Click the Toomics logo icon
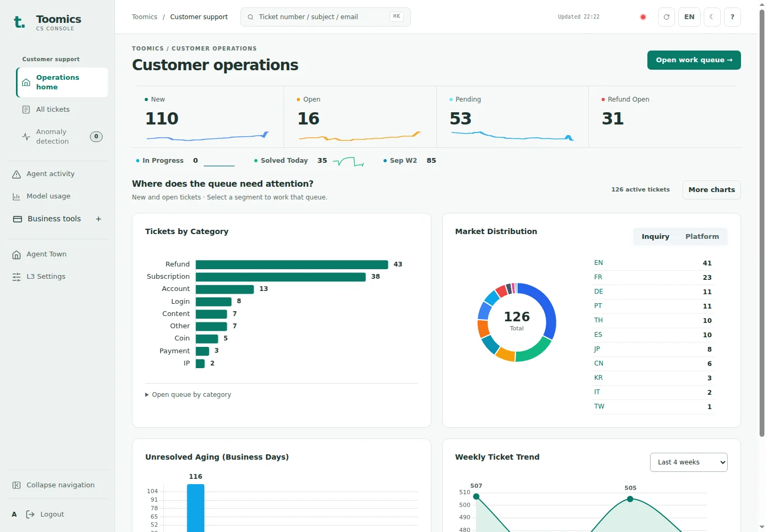766x532 pixels. (19, 22)
